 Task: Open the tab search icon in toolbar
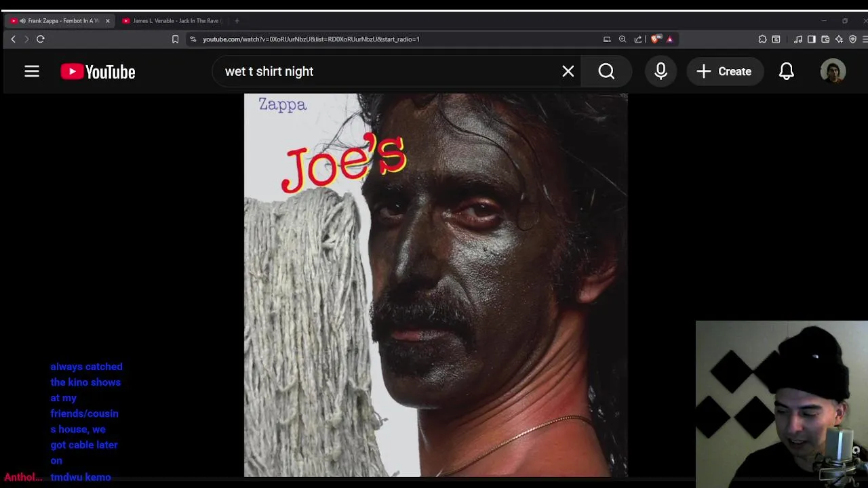pyautogui.click(x=776, y=39)
